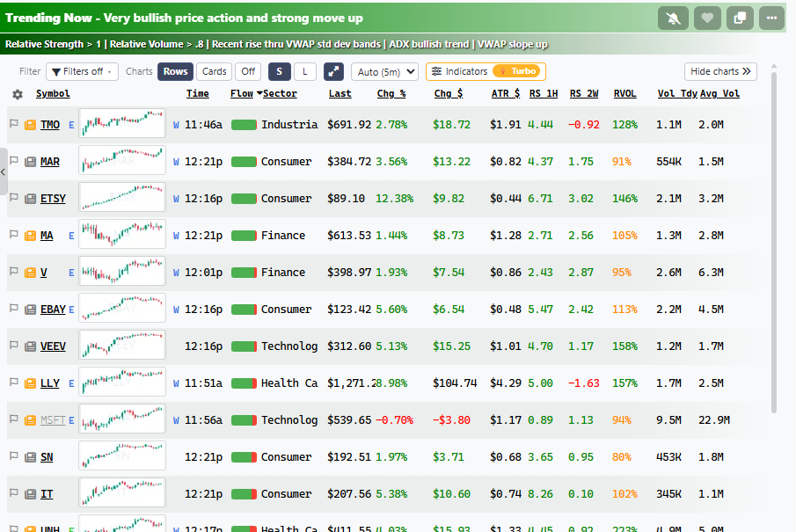Flag the TMO row
This screenshot has height=532, width=796.
[14, 123]
